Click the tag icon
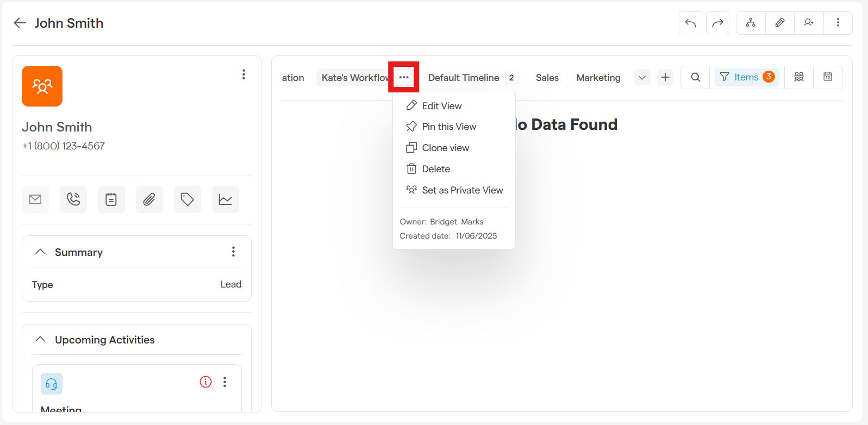 point(188,199)
